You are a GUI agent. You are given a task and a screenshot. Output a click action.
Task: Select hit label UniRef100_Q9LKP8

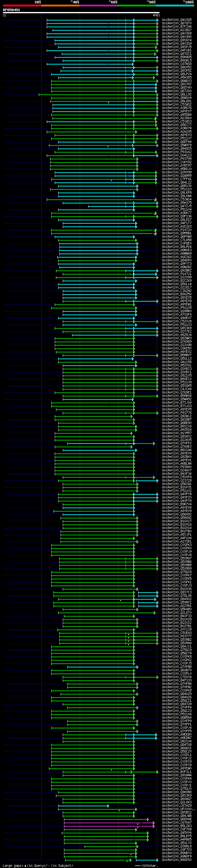[177, 193]
